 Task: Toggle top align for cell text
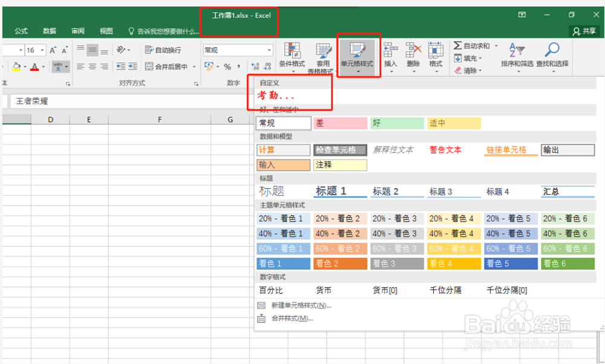[80, 50]
